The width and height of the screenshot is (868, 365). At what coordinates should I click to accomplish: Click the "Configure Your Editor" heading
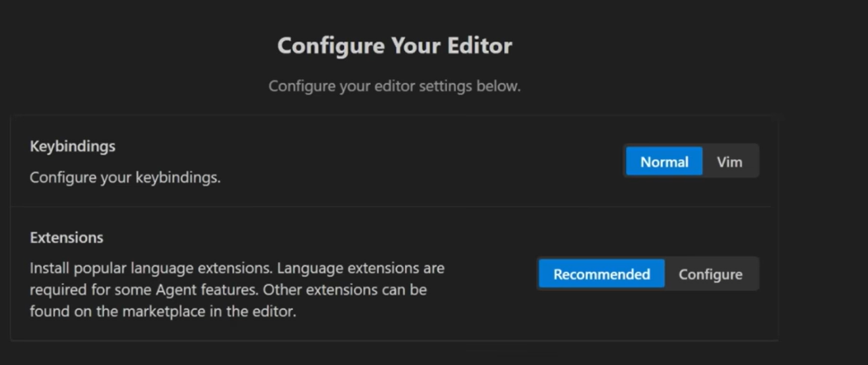click(x=394, y=46)
